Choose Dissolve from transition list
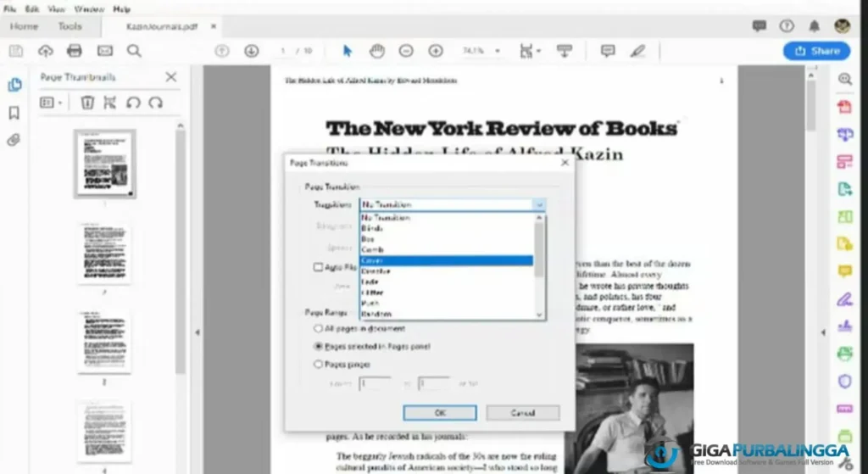868x474 pixels. click(447, 271)
